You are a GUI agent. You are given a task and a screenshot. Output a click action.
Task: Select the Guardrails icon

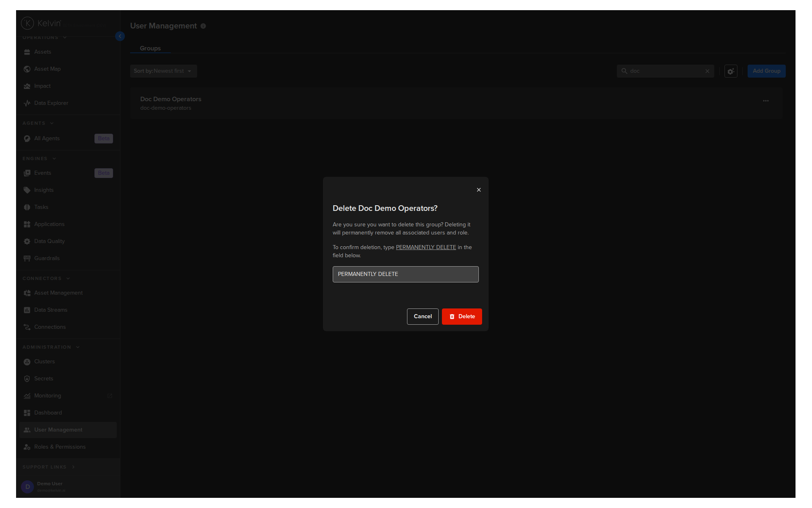(27, 258)
